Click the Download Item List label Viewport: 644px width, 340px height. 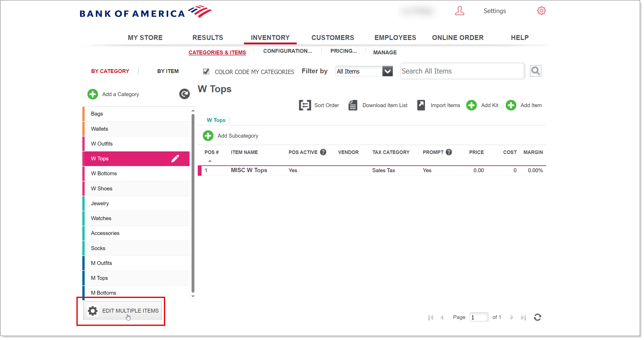pos(385,105)
